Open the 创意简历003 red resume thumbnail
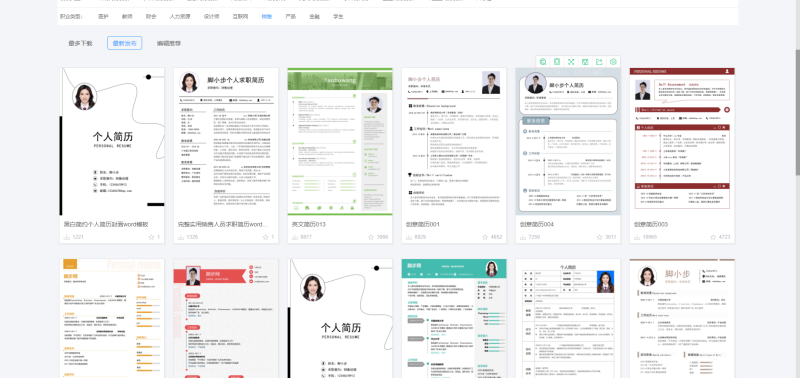 pyautogui.click(x=682, y=142)
